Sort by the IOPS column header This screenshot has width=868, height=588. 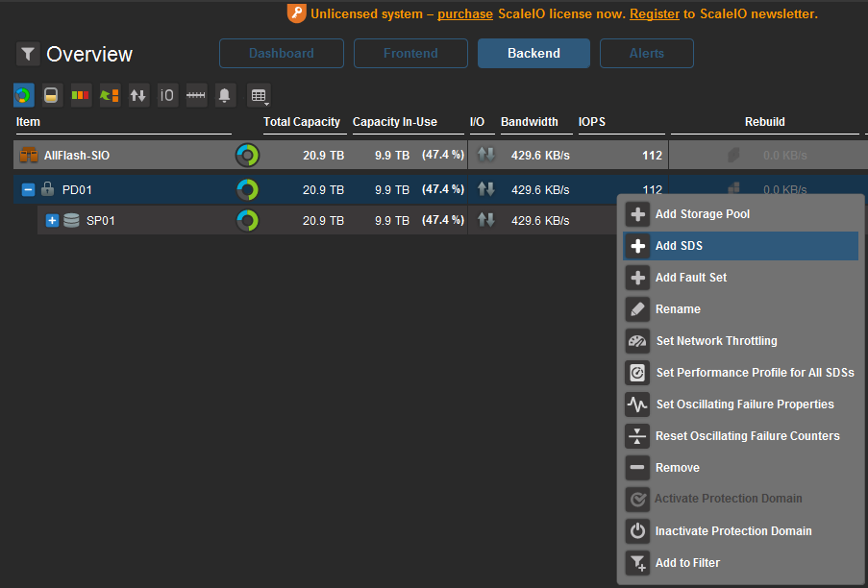[592, 122]
